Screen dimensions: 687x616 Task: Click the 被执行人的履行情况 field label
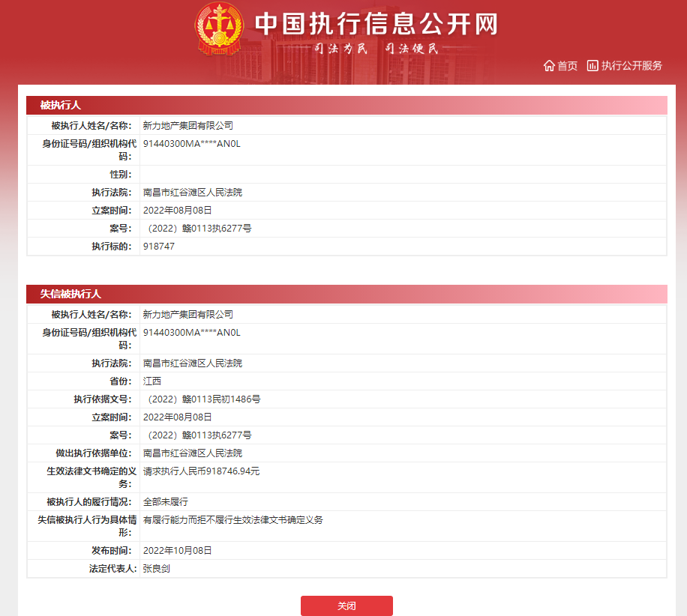click(x=89, y=502)
